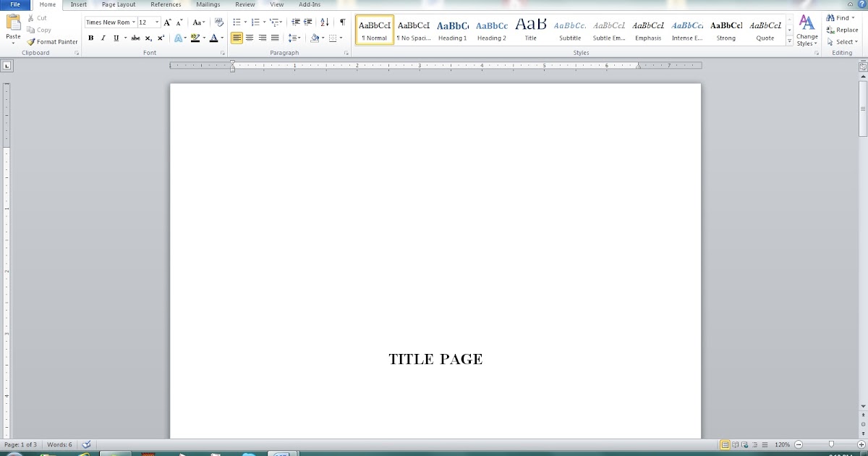Enable Full Screen Reading view
This screenshot has height=456, width=868.
(x=736, y=444)
